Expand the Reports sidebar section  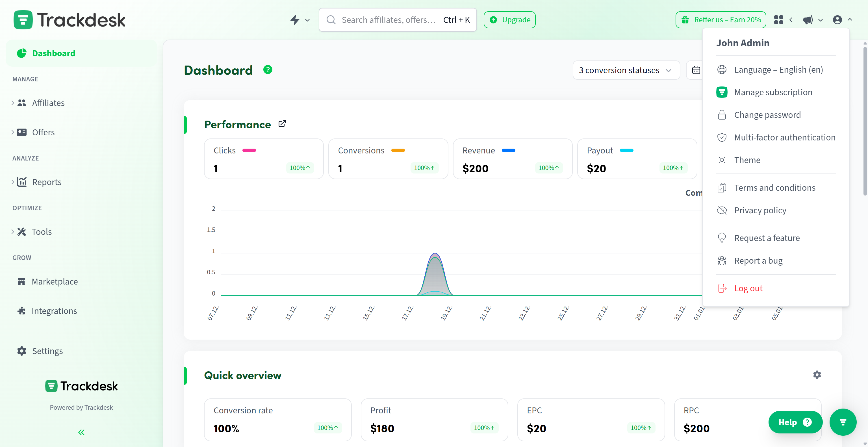tap(12, 182)
